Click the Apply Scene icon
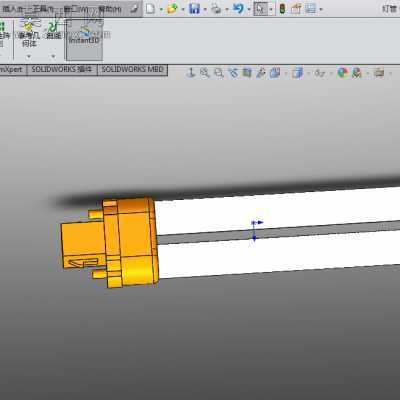Image resolution: width=400 pixels, height=400 pixels. 357,73
